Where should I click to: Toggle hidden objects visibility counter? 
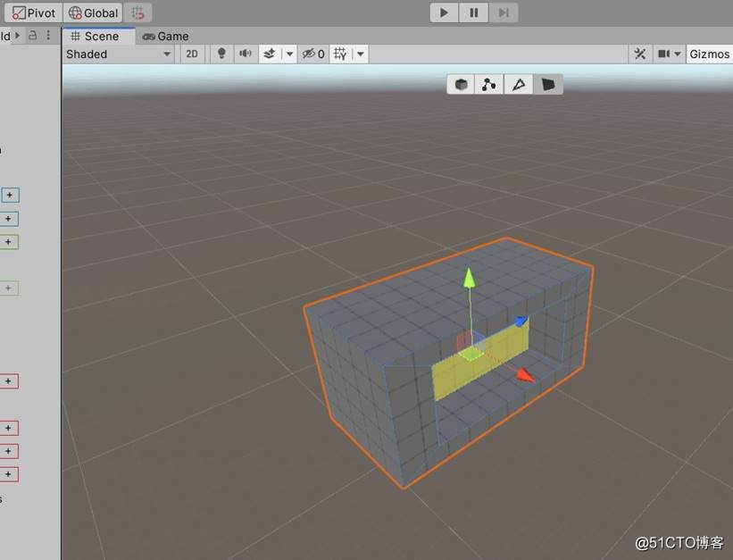(x=313, y=54)
